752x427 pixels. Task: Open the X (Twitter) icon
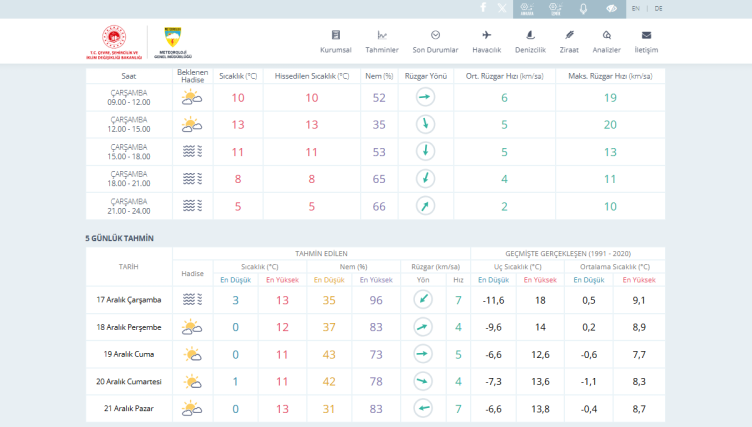click(x=502, y=8)
